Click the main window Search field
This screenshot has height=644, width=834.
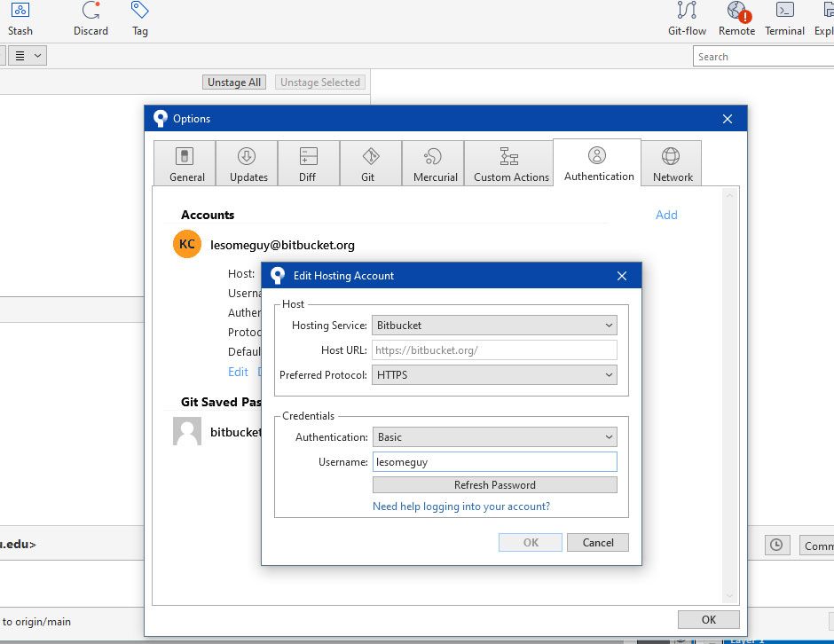pyautogui.click(x=763, y=57)
